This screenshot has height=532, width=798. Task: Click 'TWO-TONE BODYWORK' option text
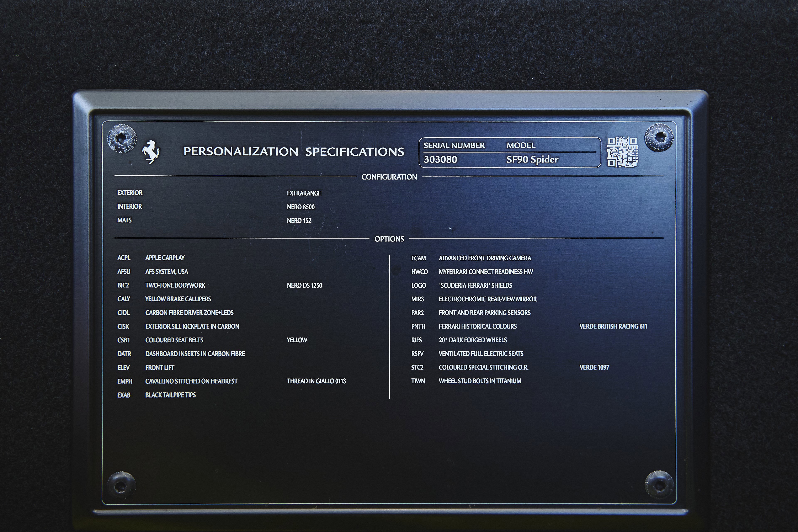point(175,285)
